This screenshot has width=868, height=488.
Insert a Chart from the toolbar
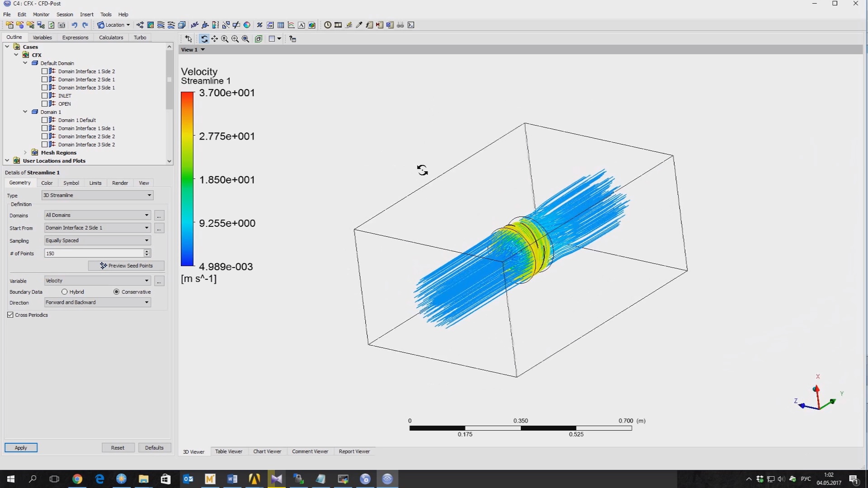[x=291, y=25]
